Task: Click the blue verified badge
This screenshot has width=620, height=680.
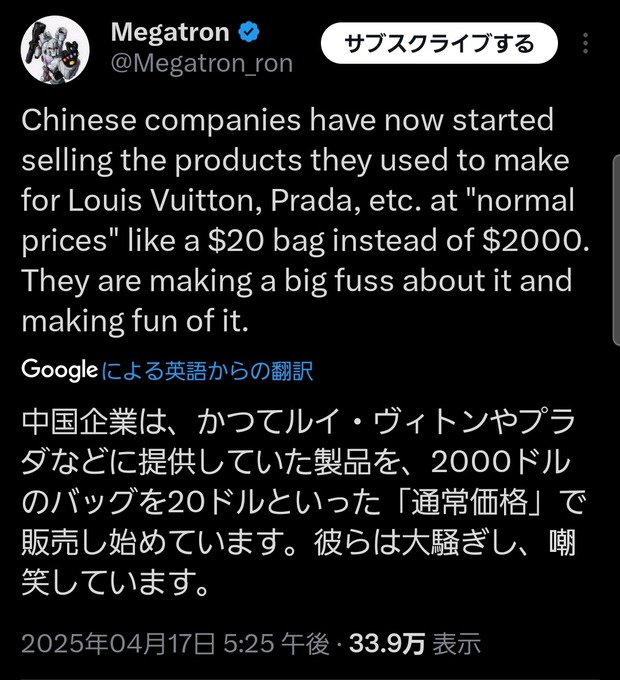Action: pyautogui.click(x=249, y=32)
